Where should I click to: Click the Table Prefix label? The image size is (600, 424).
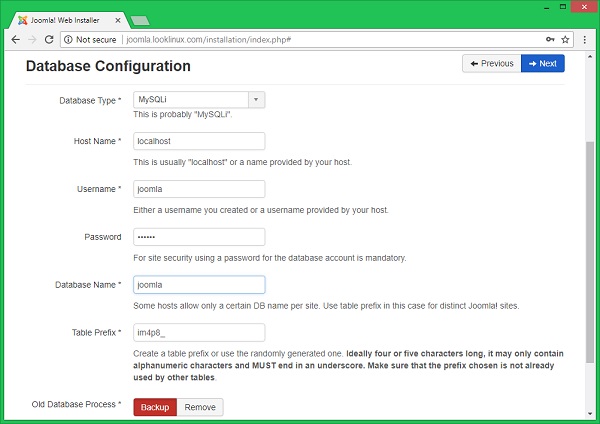(x=96, y=333)
